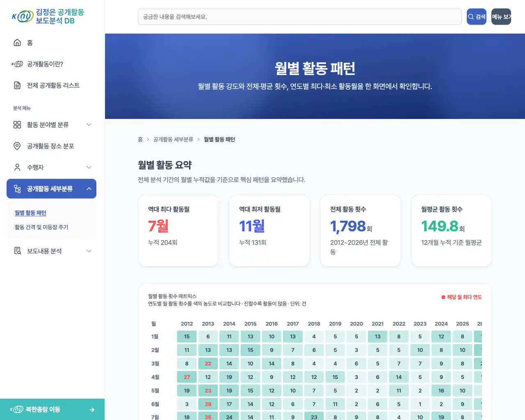
Task: Click the 5월 2024 cell showing 16
Action: [x=441, y=390]
